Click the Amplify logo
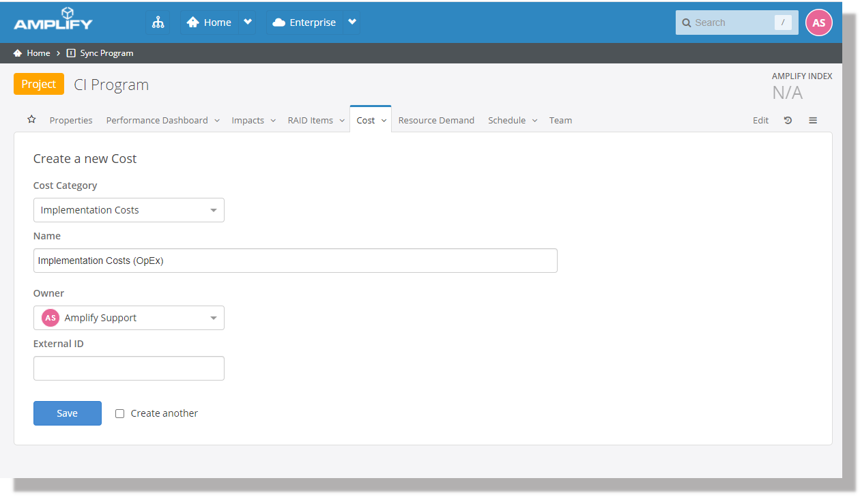Image resolution: width=860 pixels, height=504 pixels. click(x=53, y=20)
